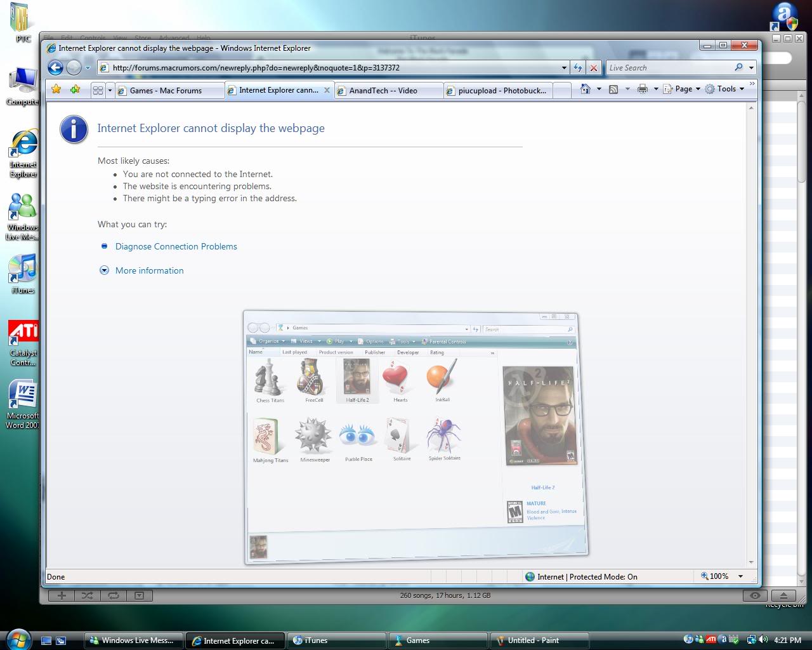The height and width of the screenshot is (650, 812).
Task: Open the Page menu
Action: (682, 89)
